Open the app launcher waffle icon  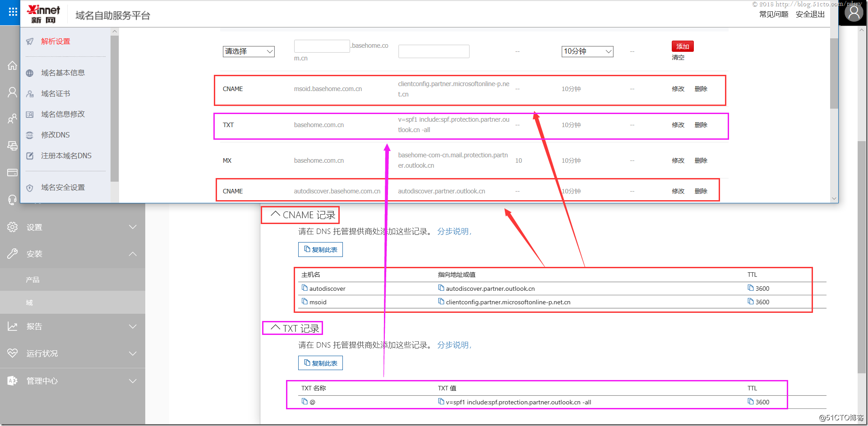point(13,12)
